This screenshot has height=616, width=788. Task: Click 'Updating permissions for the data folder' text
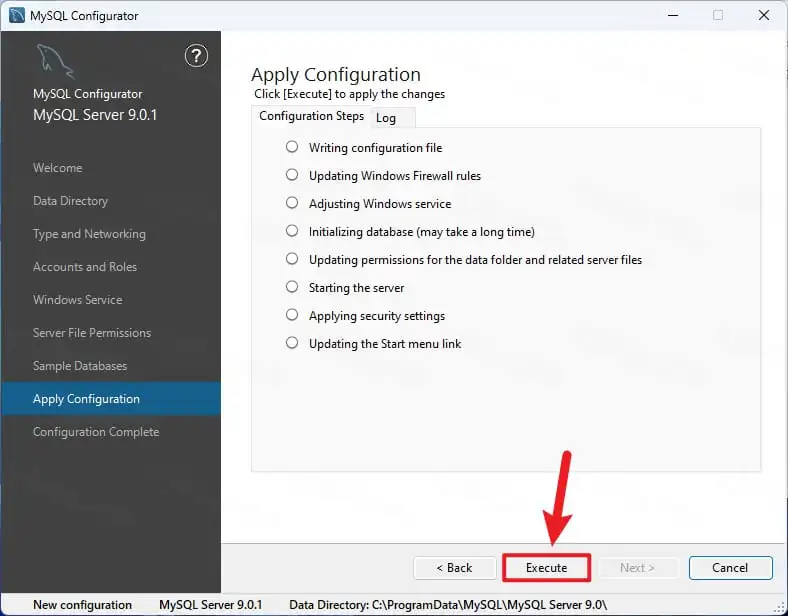pyautogui.click(x=475, y=260)
